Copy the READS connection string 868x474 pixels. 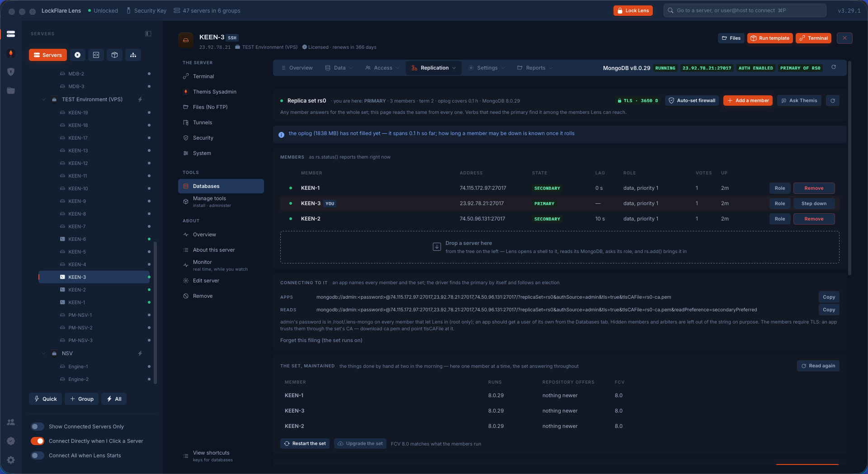[829, 310]
